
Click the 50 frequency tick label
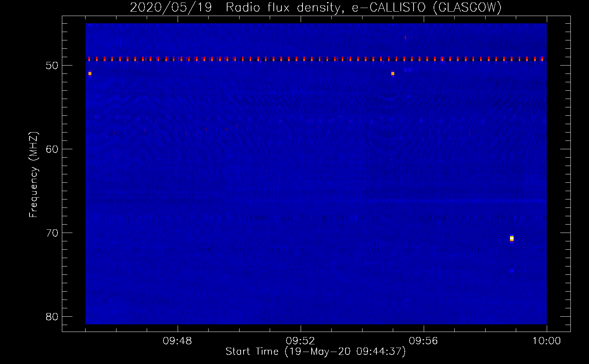click(52, 66)
